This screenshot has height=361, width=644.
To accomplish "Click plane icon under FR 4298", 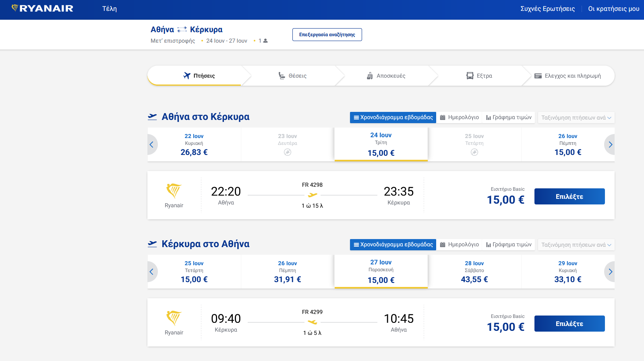I will (313, 195).
